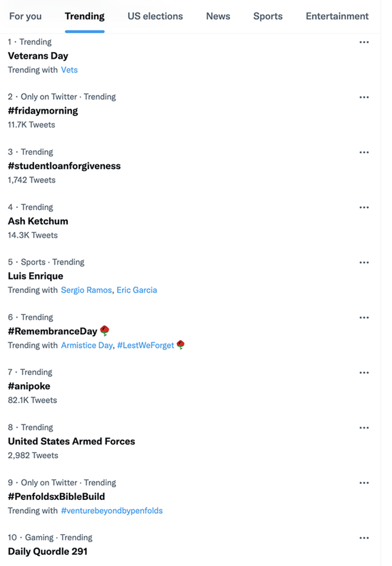Open more options for Daily Quordle 291

point(364,538)
